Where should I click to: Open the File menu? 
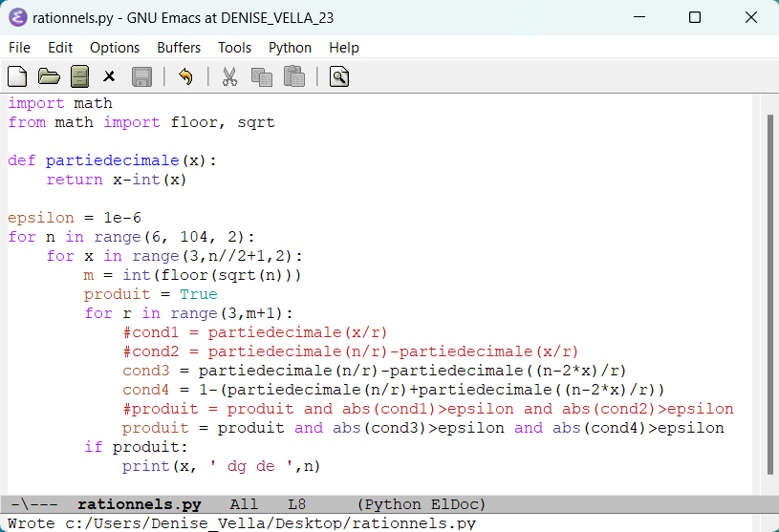click(19, 48)
